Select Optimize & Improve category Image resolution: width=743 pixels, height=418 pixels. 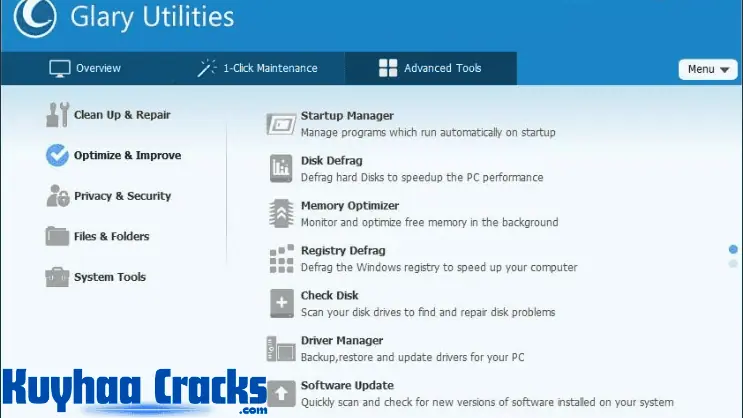pyautogui.click(x=127, y=156)
